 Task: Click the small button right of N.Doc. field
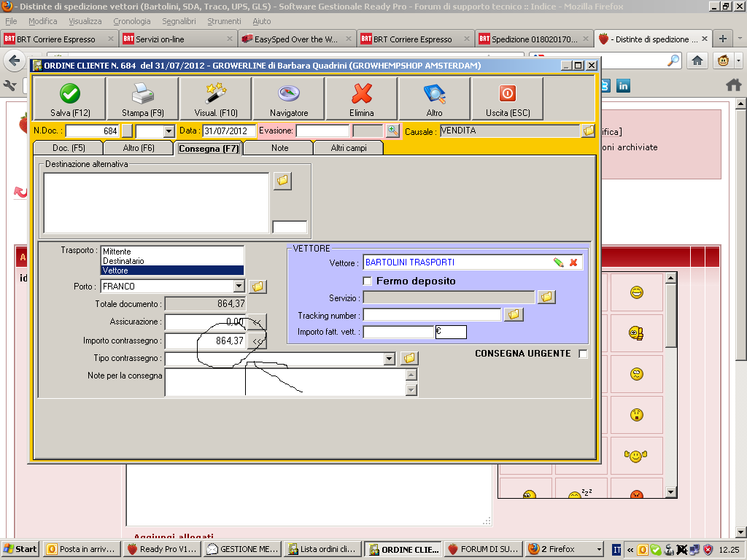pyautogui.click(x=127, y=131)
